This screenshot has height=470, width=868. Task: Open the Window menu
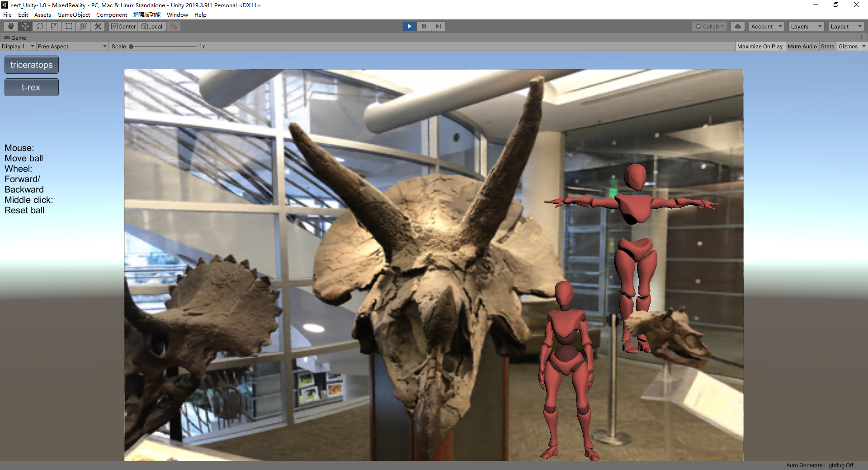click(177, 14)
